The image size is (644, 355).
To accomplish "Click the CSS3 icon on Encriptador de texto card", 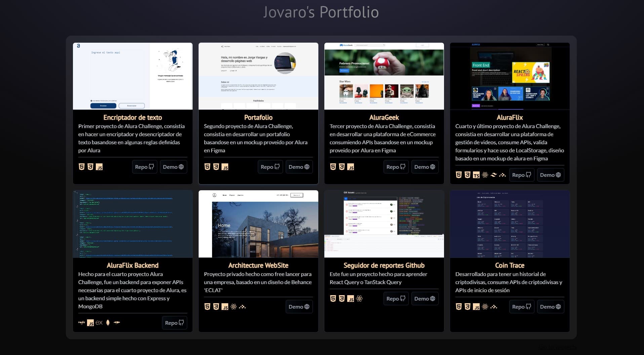I will pyautogui.click(x=90, y=167).
